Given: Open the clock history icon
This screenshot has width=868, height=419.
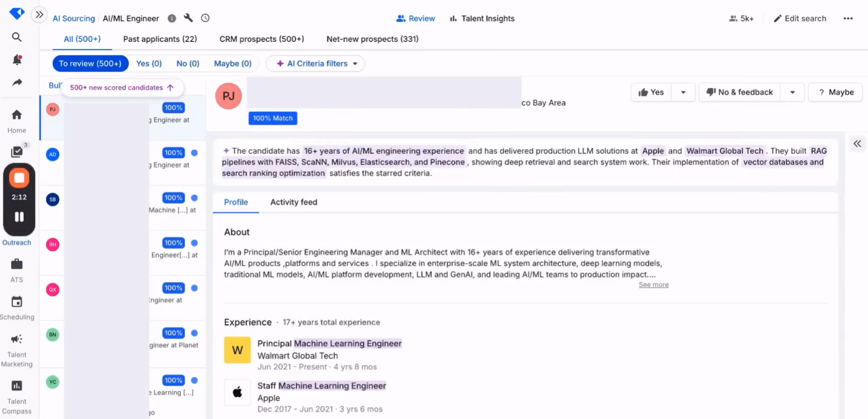Looking at the screenshot, I should (x=205, y=18).
